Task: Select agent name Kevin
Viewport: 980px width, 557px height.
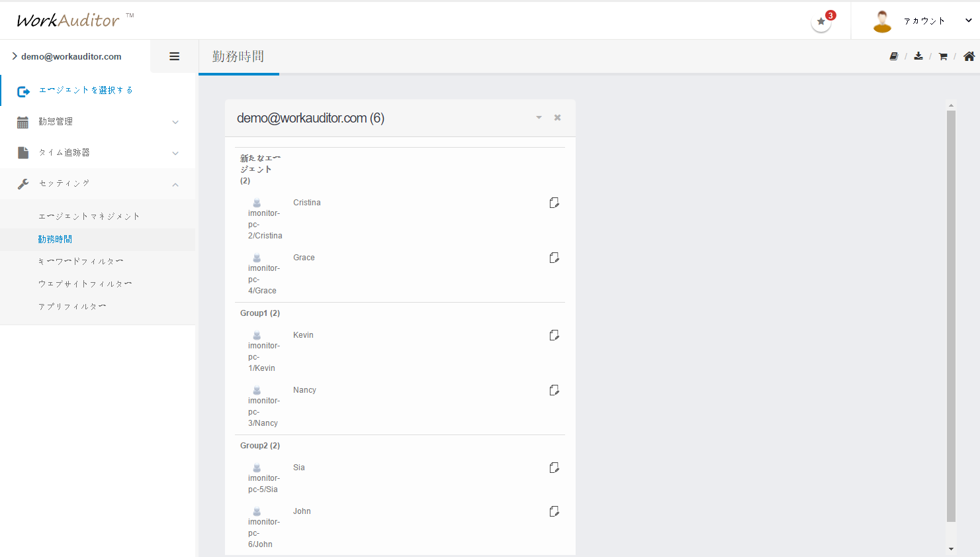Action: pyautogui.click(x=303, y=335)
